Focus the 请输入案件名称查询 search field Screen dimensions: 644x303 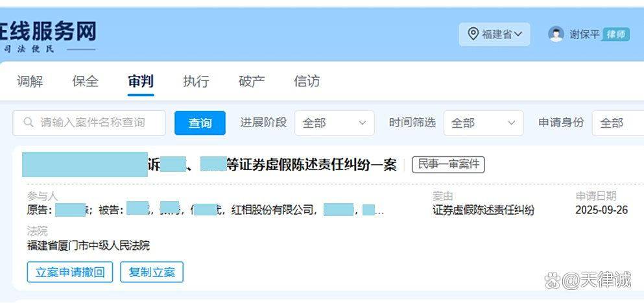point(94,123)
